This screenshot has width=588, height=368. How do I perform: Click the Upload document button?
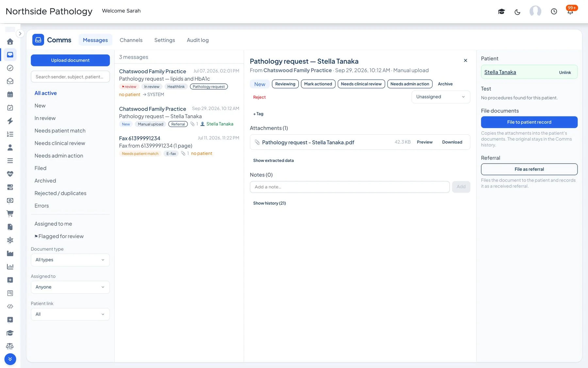pos(70,60)
